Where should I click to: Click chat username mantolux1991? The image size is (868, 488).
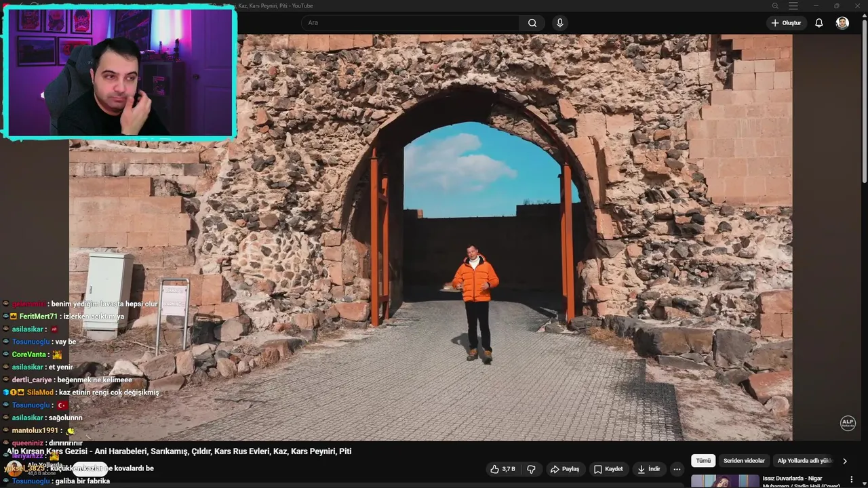(35, 430)
